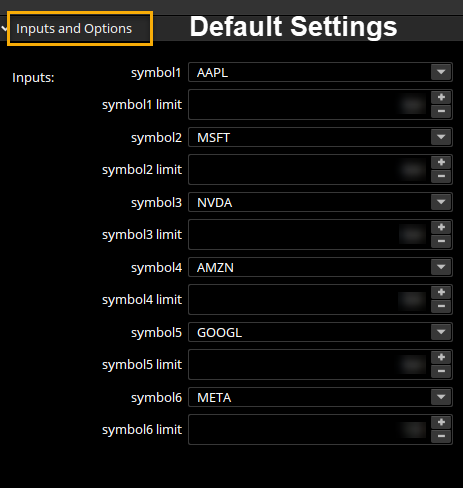
Task: Decrease symbol3 limit with minus button
Action: (x=441, y=241)
